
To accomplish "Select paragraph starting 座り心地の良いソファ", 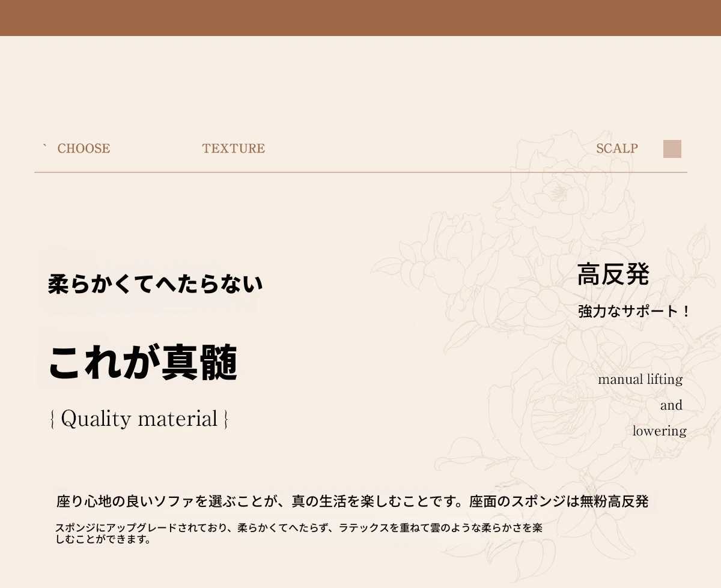I will click(x=352, y=501).
